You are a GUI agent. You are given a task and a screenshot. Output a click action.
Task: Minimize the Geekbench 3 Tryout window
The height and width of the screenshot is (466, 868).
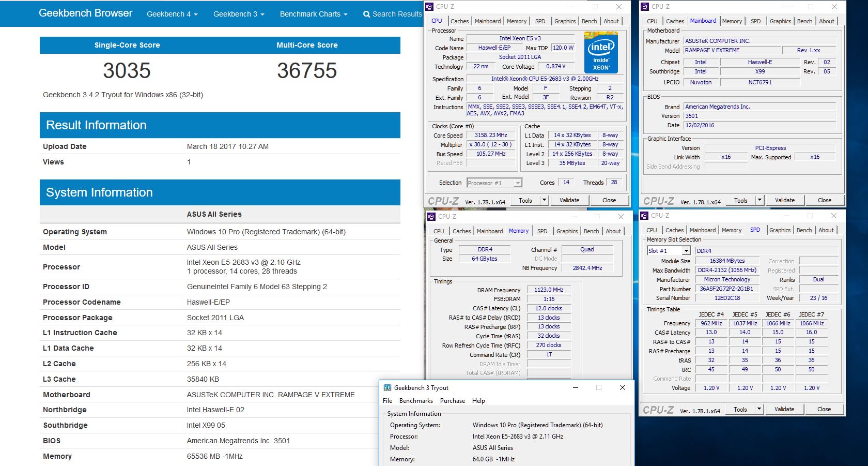[575, 387]
